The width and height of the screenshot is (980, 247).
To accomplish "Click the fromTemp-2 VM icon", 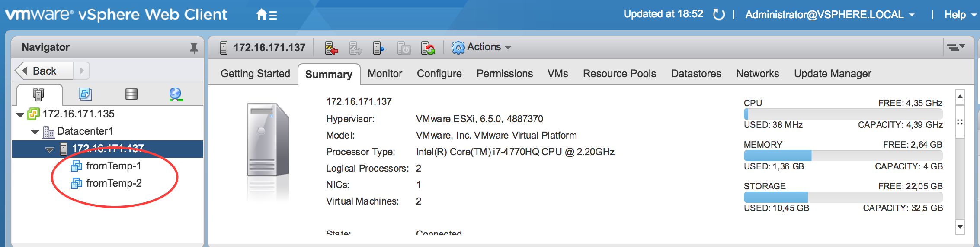I will point(77,183).
